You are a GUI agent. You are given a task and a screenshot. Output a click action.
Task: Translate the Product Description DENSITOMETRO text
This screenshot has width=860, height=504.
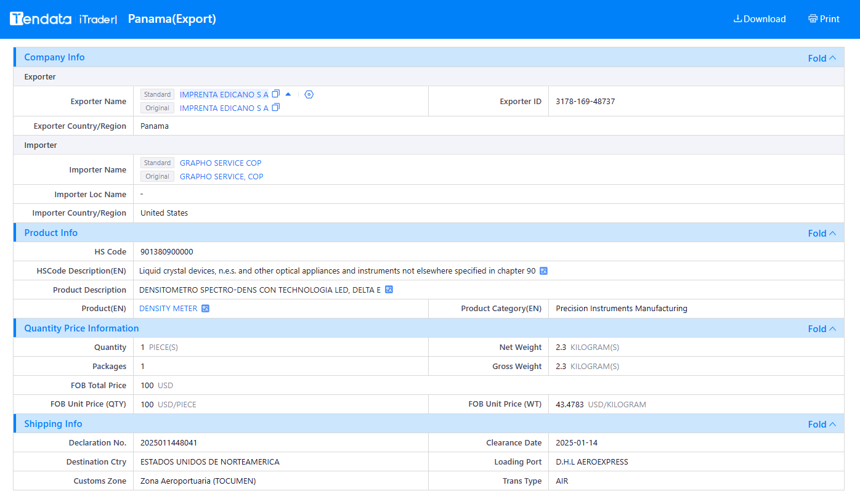pos(389,290)
